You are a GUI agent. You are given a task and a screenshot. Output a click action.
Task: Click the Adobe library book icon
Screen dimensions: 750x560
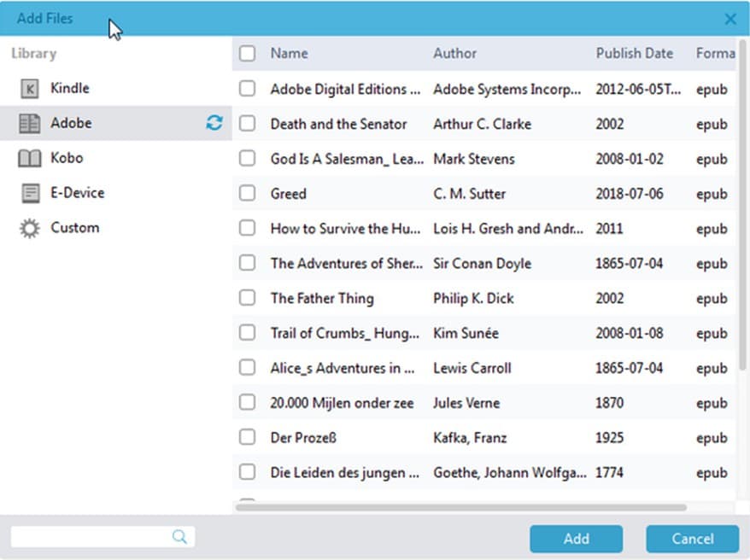30,124
